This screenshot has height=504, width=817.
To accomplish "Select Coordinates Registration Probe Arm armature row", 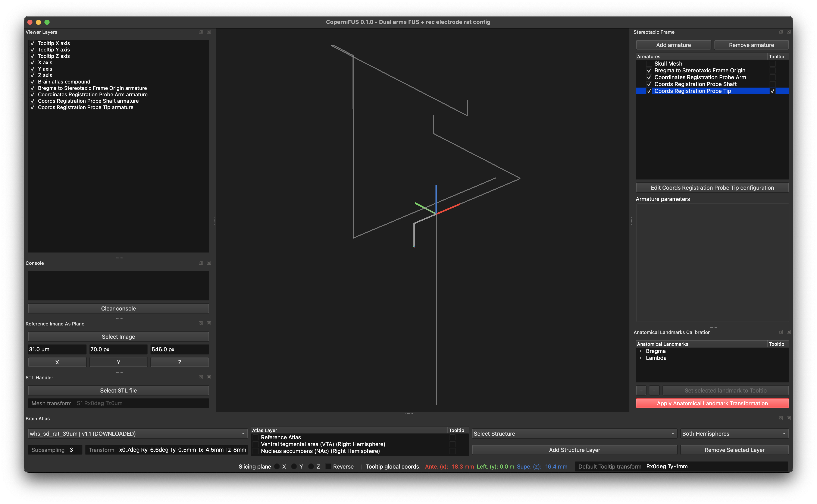I will click(712, 77).
